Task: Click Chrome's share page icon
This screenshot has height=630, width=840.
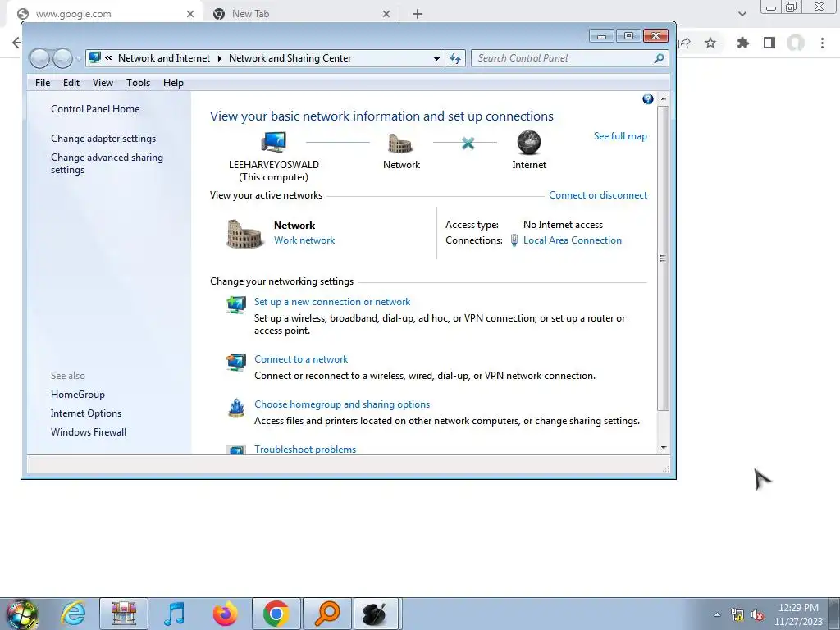Action: [684, 43]
